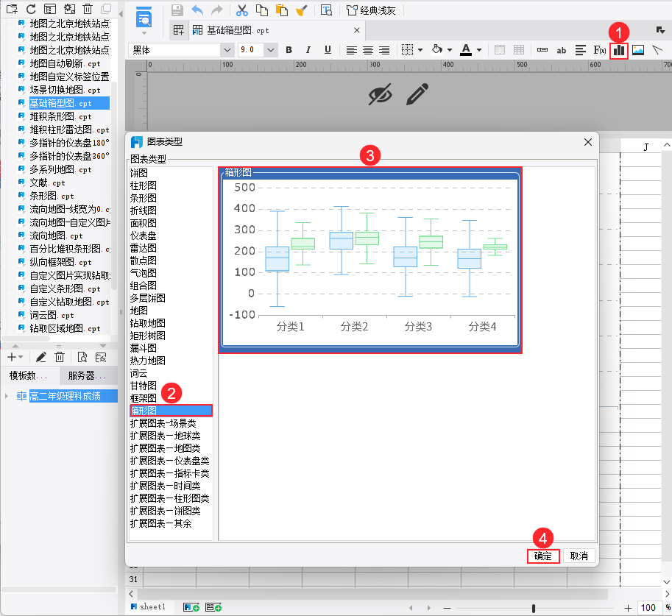Toggle underline formatting
672x616 pixels.
pos(328,50)
